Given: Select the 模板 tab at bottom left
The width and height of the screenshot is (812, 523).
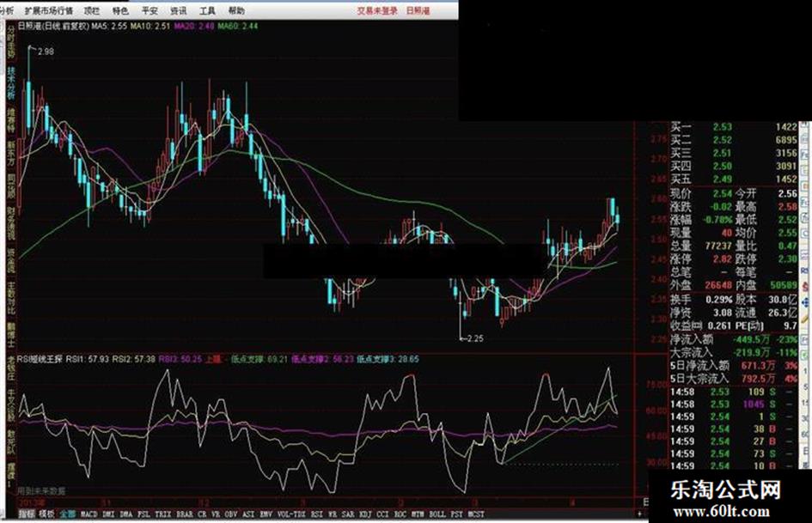Looking at the screenshot, I should coord(47,514).
